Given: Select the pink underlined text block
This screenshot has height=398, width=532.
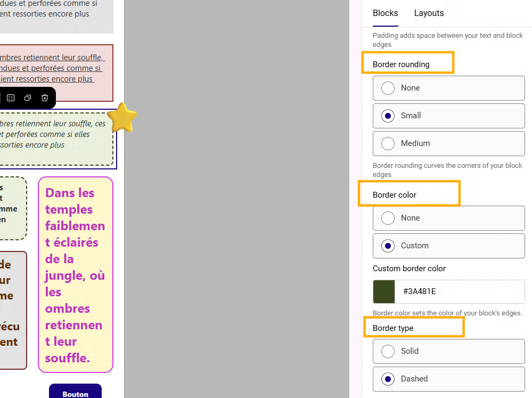Looking at the screenshot, I should [x=56, y=72].
